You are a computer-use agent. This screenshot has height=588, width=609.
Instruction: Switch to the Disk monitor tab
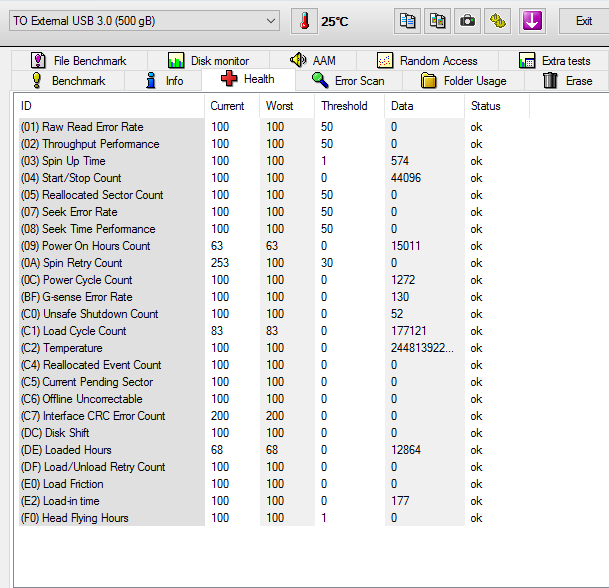(208, 61)
